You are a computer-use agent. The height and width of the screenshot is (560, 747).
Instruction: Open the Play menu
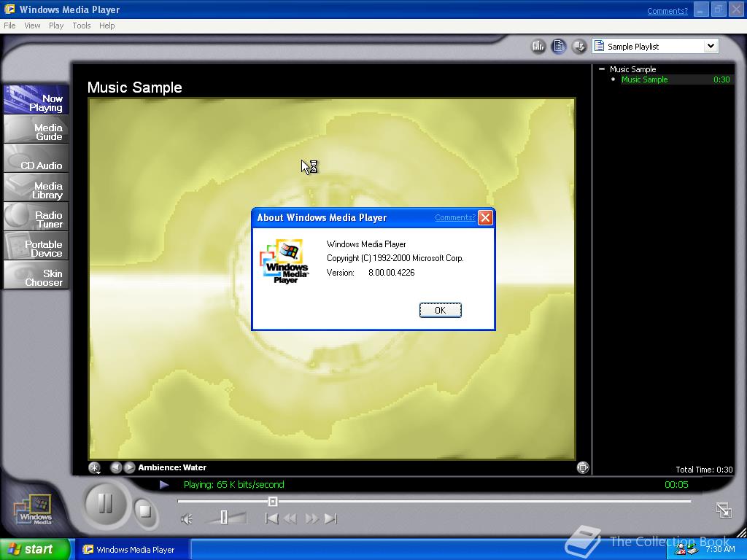pos(56,26)
